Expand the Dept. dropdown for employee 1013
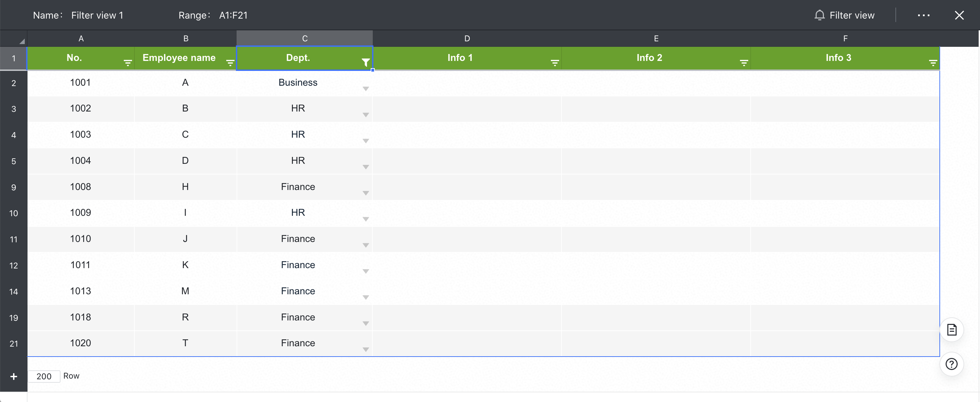The image size is (980, 402). coord(366,297)
